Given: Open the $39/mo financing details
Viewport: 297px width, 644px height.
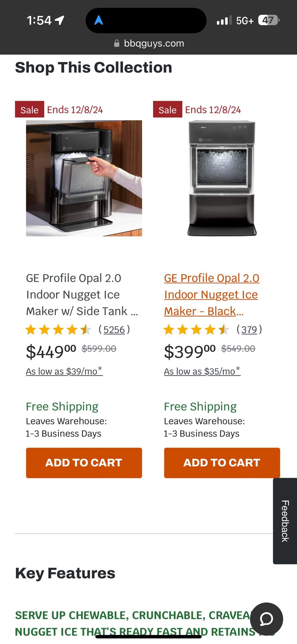Looking at the screenshot, I should (x=64, y=371).
